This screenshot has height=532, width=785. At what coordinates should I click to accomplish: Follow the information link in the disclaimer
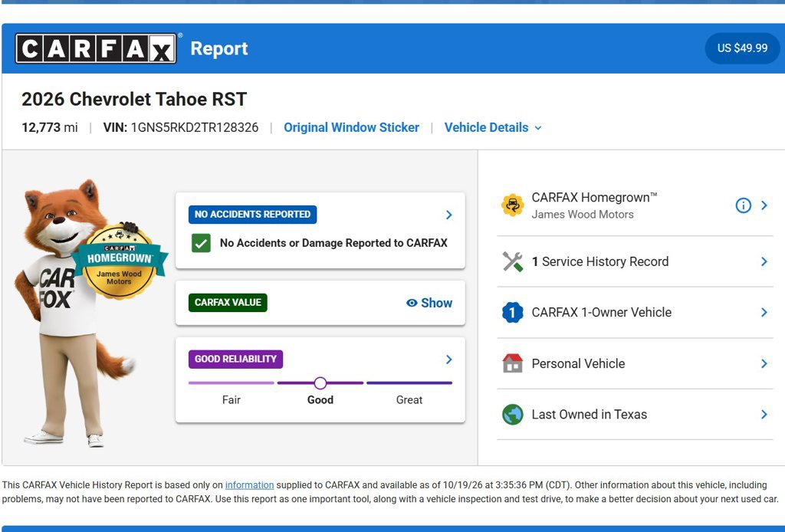pos(249,485)
